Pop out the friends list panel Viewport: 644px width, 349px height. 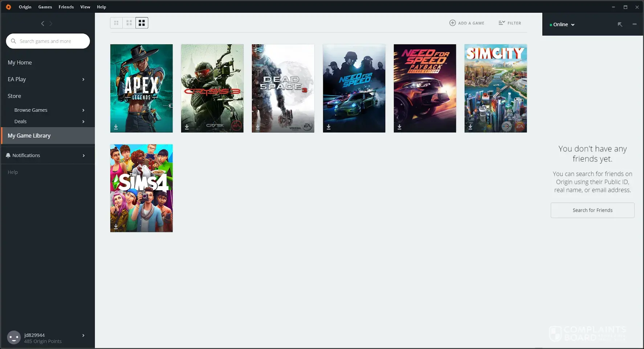click(620, 24)
